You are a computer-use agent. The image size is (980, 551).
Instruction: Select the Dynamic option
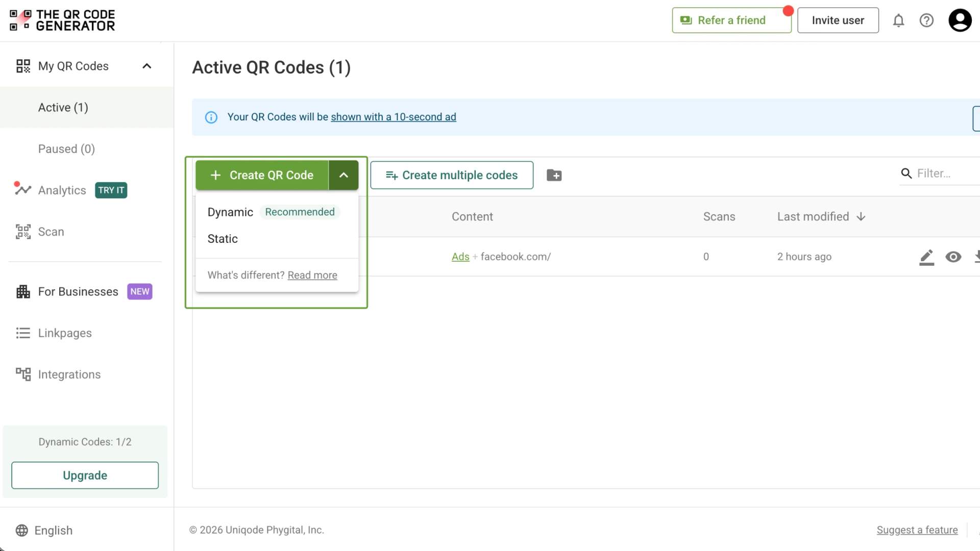230,212
